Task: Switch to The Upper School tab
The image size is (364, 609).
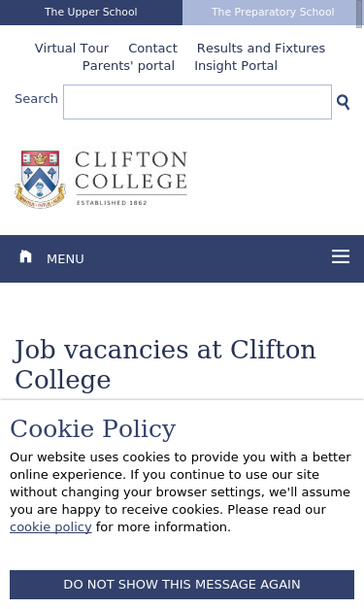Action: 91,12
